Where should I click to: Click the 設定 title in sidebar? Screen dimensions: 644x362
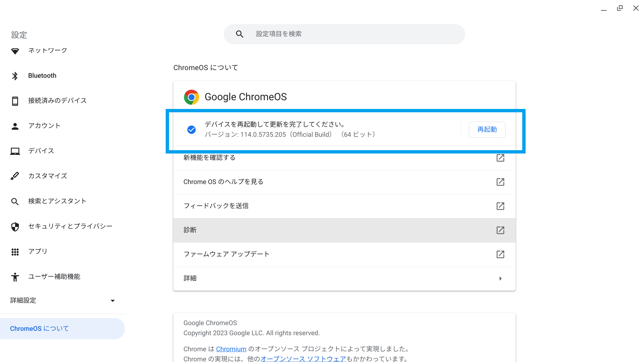(19, 35)
